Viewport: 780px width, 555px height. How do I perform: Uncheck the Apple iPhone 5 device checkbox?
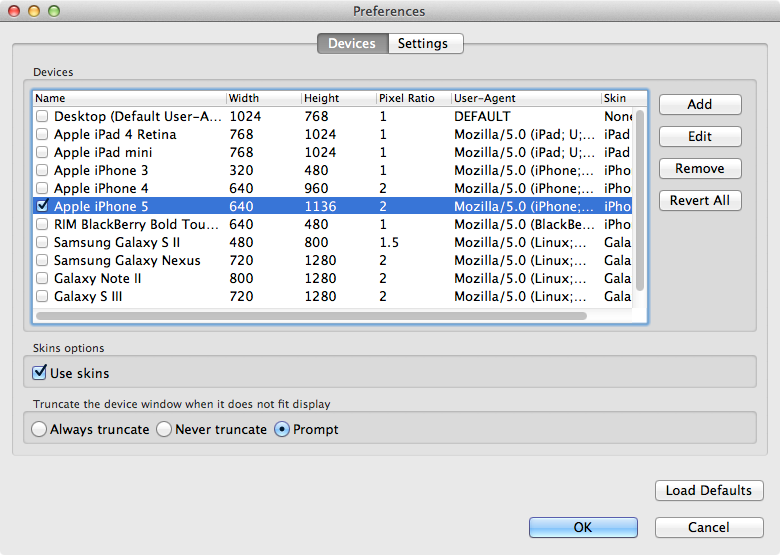tap(42, 205)
